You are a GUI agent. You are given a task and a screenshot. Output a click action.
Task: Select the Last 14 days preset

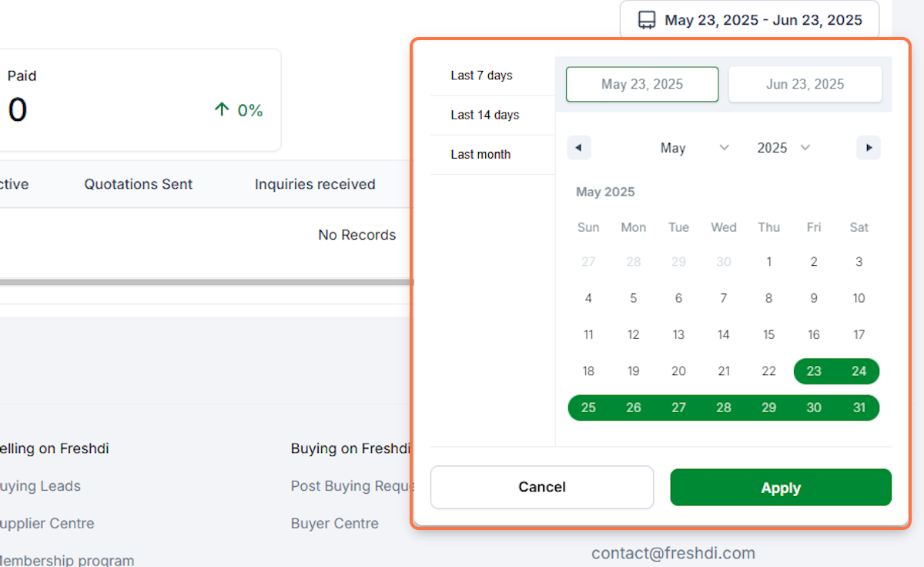click(485, 115)
